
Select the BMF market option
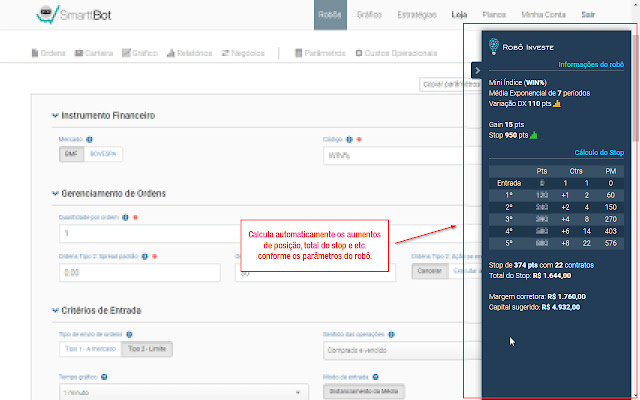71,154
